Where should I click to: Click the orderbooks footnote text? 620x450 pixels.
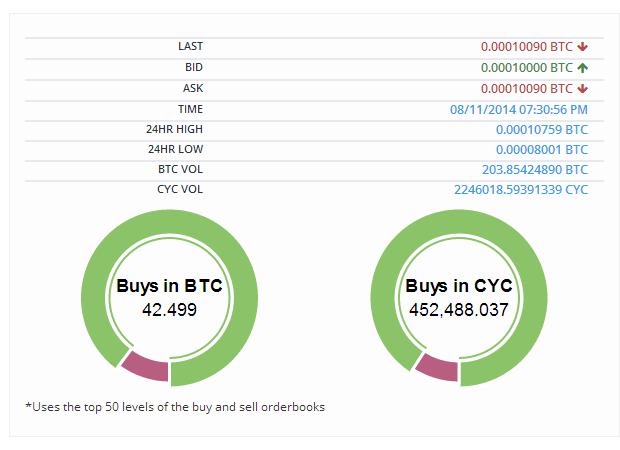[175, 407]
